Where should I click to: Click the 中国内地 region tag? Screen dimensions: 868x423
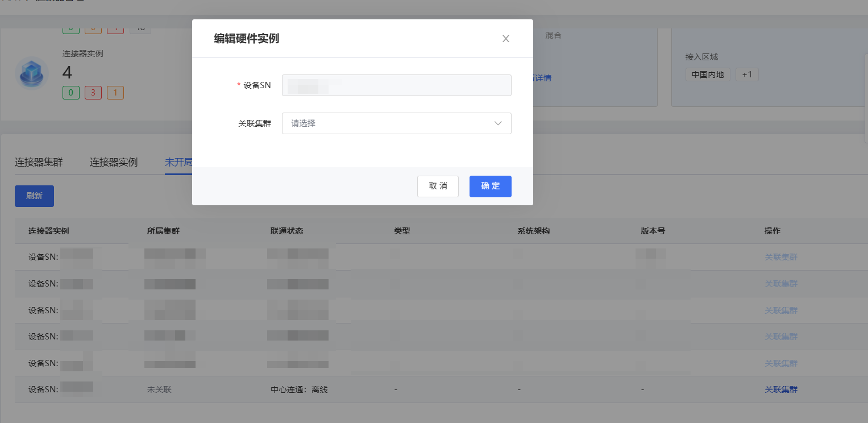pos(708,74)
